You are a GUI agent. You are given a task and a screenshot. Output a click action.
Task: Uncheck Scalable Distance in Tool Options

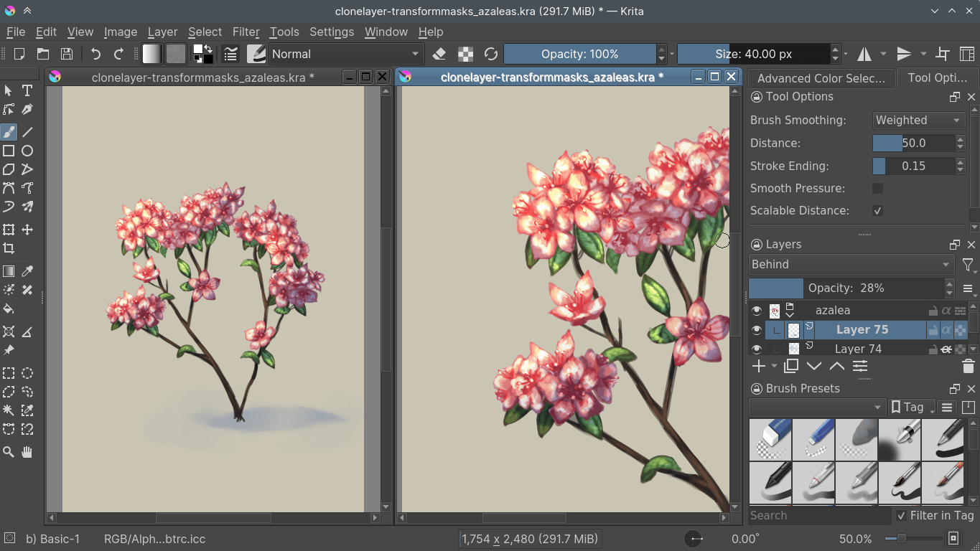877,210
